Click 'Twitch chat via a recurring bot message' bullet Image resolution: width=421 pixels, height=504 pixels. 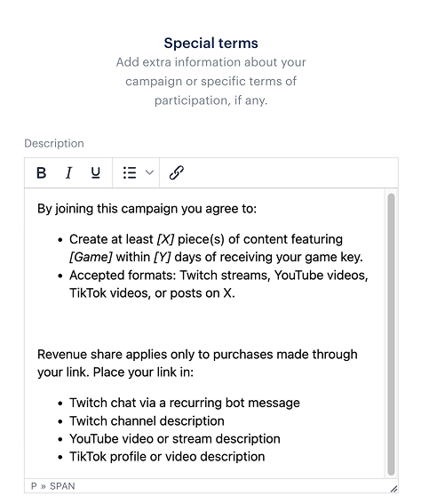click(x=185, y=403)
